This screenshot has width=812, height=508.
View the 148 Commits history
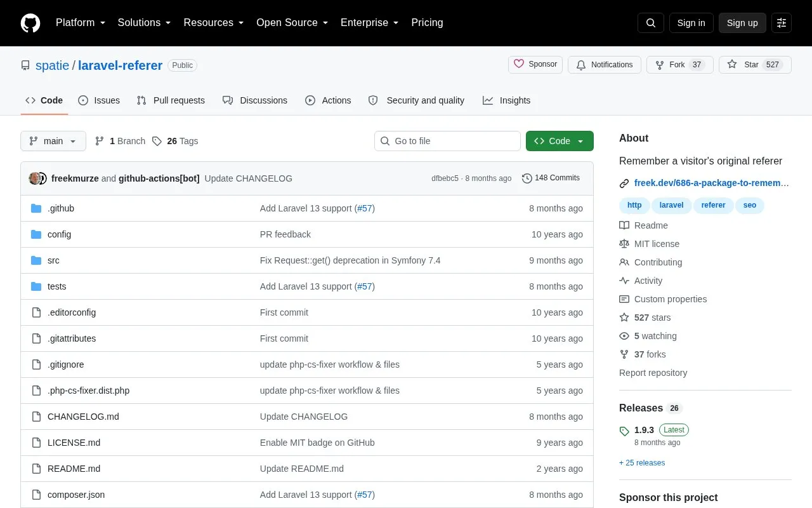click(x=551, y=178)
